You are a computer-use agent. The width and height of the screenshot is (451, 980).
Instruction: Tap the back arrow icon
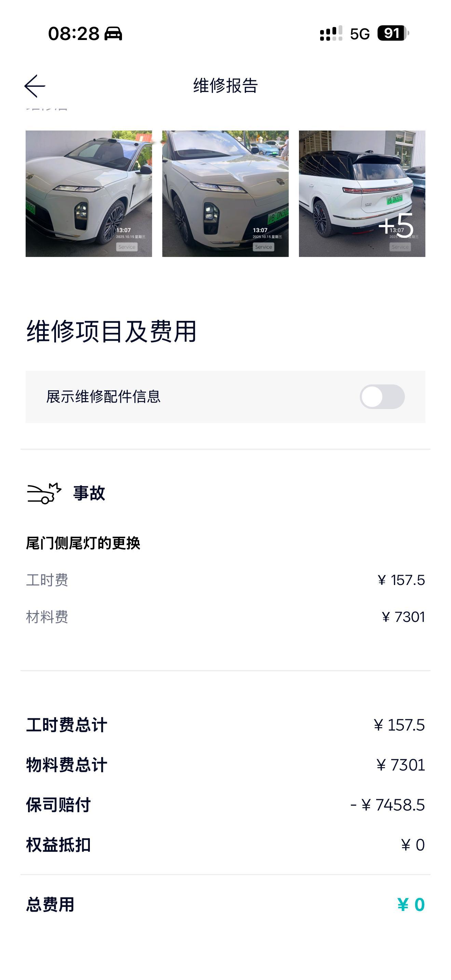click(35, 86)
